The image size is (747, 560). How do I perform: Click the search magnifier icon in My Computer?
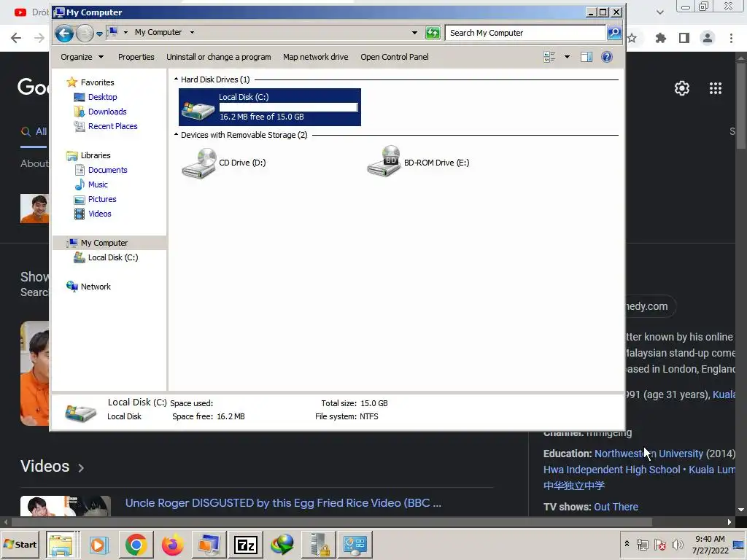point(614,33)
